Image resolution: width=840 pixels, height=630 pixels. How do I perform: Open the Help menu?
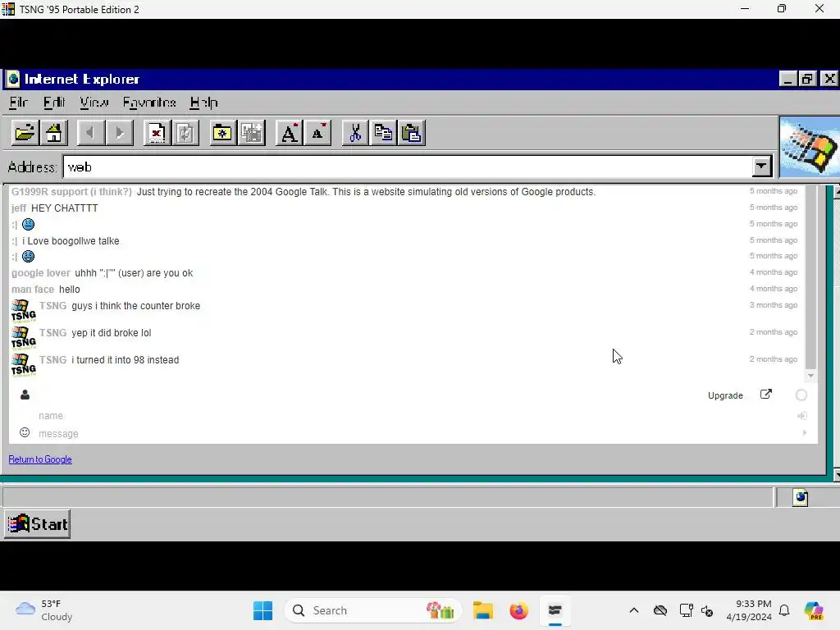pyautogui.click(x=203, y=103)
